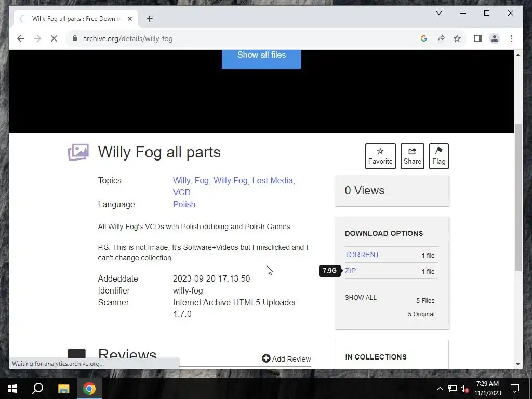Open the Polish language link
The image size is (532, 399).
click(184, 204)
